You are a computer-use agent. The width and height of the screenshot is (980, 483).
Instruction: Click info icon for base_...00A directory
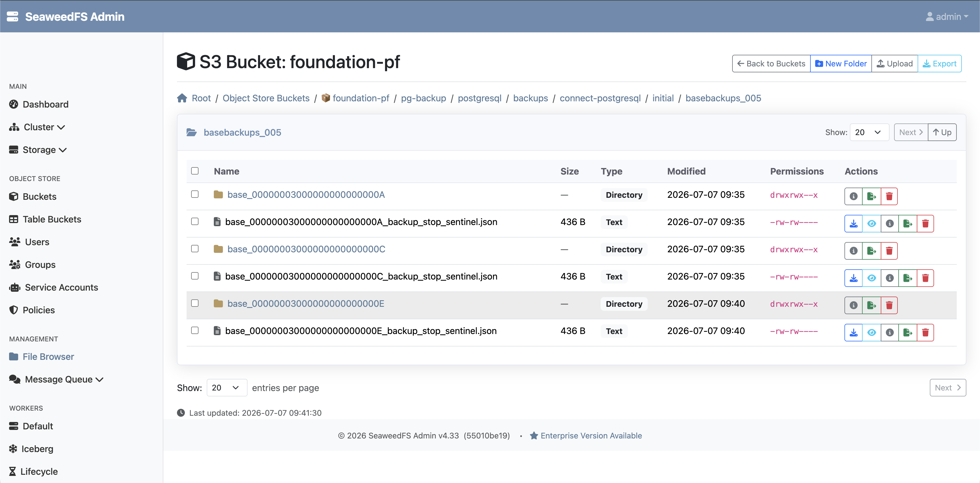[853, 196]
